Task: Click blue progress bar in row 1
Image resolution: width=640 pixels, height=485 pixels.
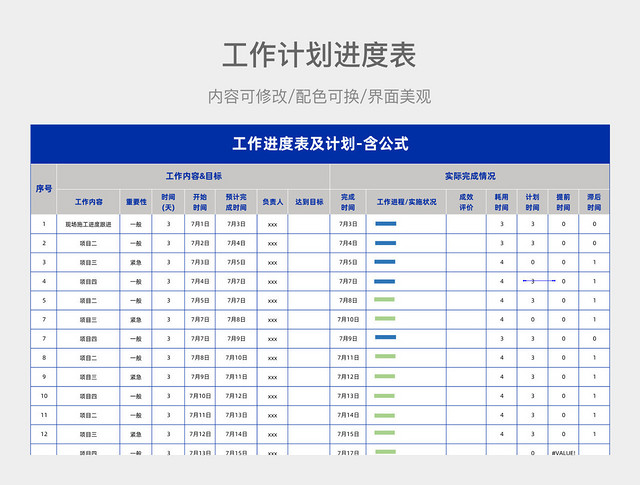Action: click(x=386, y=224)
